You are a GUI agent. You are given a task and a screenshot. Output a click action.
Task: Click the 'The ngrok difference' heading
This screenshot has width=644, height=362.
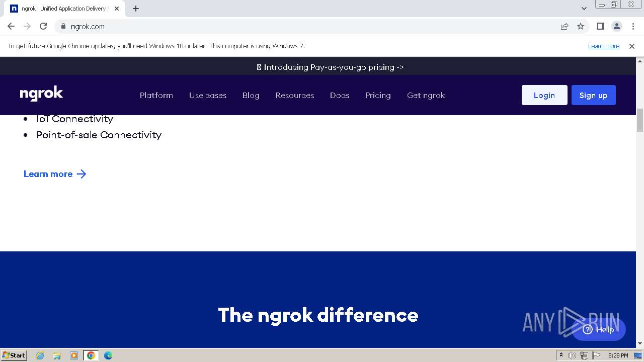point(318,315)
